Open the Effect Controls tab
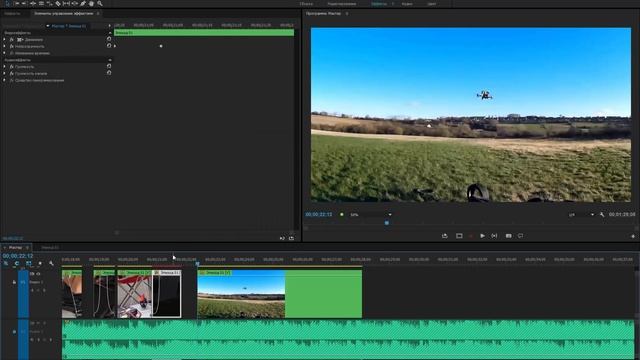The width and height of the screenshot is (640, 360). click(64, 13)
